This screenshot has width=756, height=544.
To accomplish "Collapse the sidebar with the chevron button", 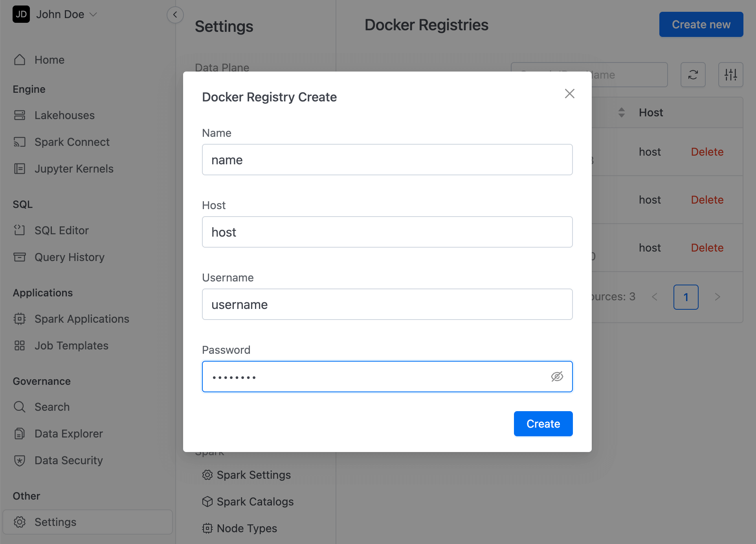I will pyautogui.click(x=175, y=15).
